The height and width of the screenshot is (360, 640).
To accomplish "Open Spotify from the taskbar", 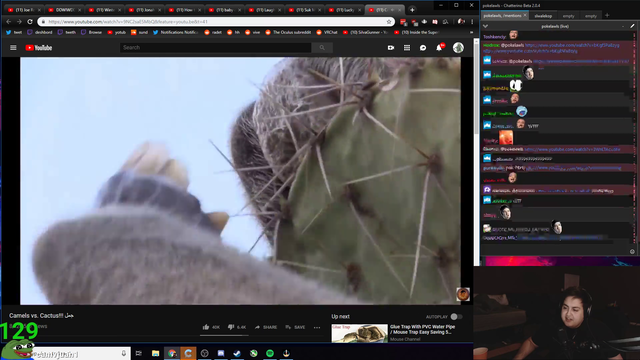I will click(270, 353).
